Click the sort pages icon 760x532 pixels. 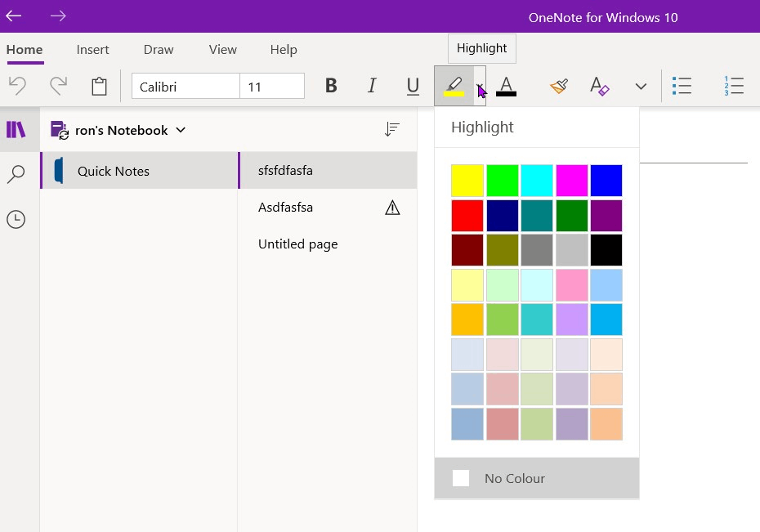(x=391, y=129)
